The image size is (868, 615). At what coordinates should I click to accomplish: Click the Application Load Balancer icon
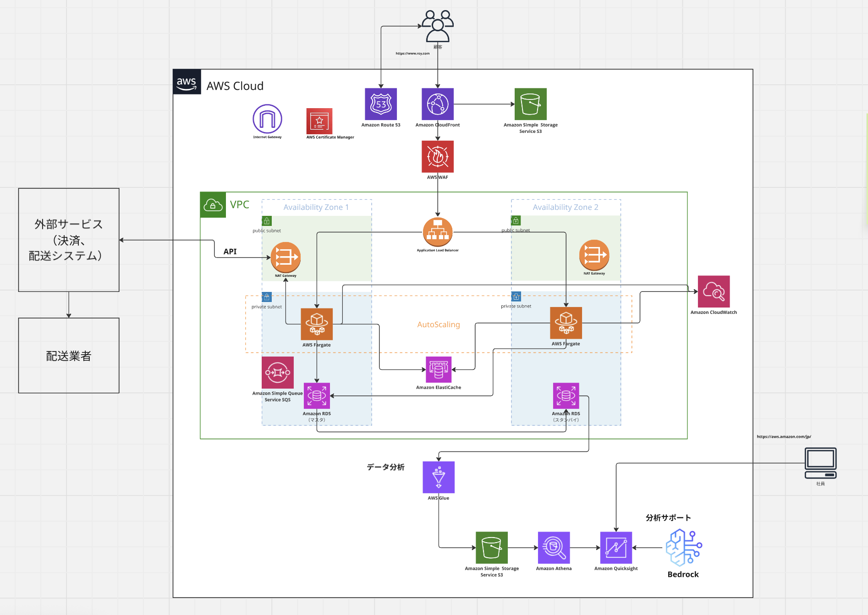(438, 232)
